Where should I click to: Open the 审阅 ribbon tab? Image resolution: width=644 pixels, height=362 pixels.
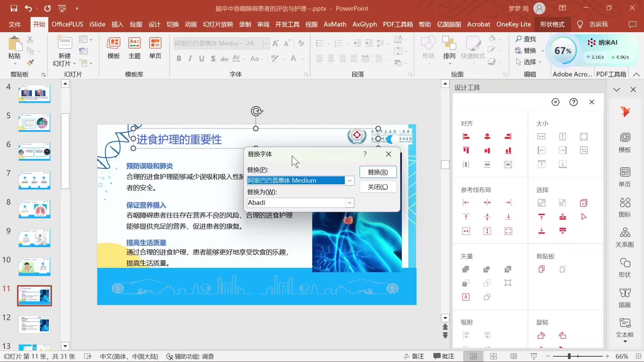tap(263, 24)
